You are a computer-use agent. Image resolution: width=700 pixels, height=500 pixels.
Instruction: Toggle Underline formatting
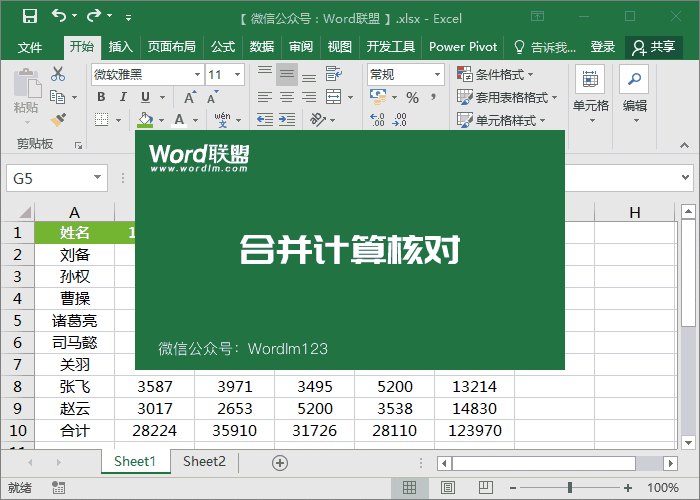pyautogui.click(x=146, y=97)
